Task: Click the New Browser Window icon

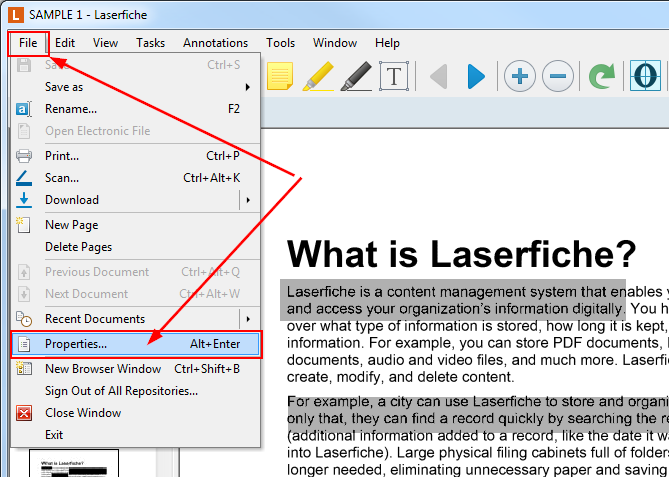Action: coord(23,368)
